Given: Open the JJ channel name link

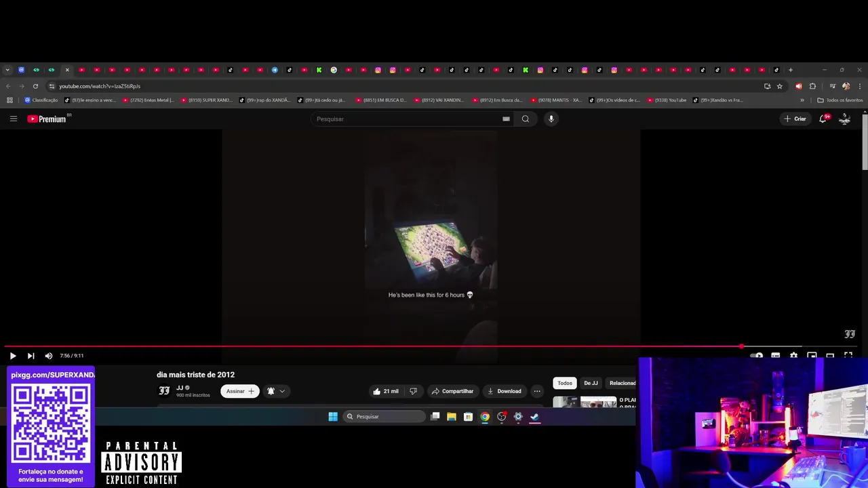Looking at the screenshot, I should pos(180,388).
